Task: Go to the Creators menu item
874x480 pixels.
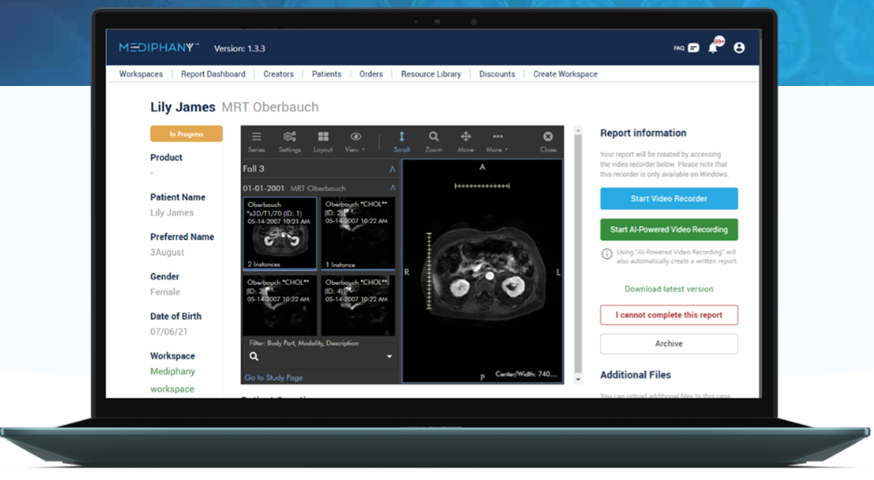Action: click(278, 74)
